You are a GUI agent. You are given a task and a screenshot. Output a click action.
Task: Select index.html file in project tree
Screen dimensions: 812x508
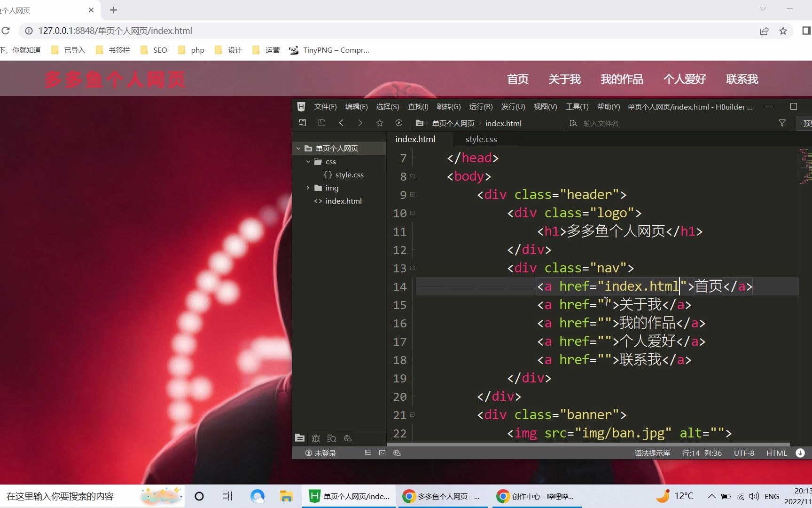[344, 201]
